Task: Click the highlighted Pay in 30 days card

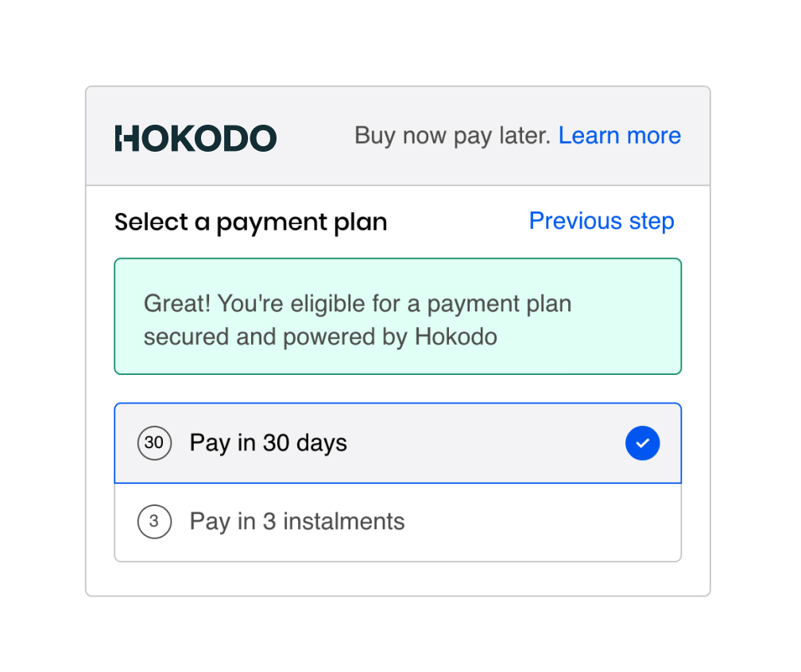Action: pyautogui.click(x=397, y=443)
